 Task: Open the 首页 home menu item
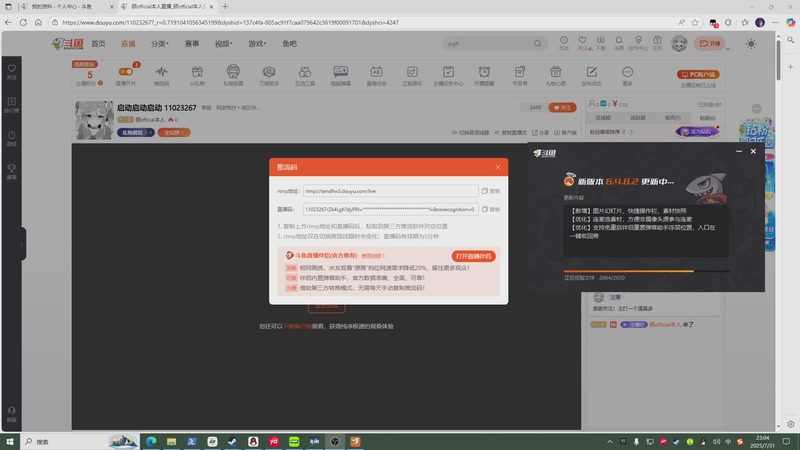pos(98,44)
